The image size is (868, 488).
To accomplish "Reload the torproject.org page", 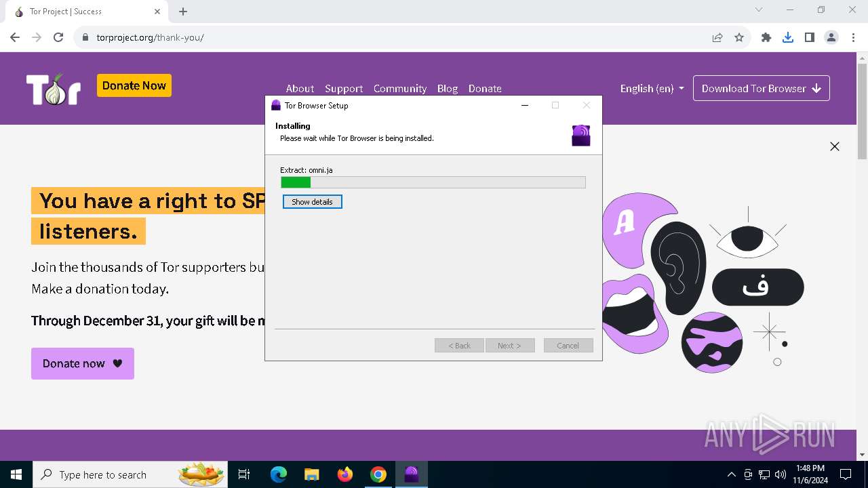I will (x=58, y=37).
